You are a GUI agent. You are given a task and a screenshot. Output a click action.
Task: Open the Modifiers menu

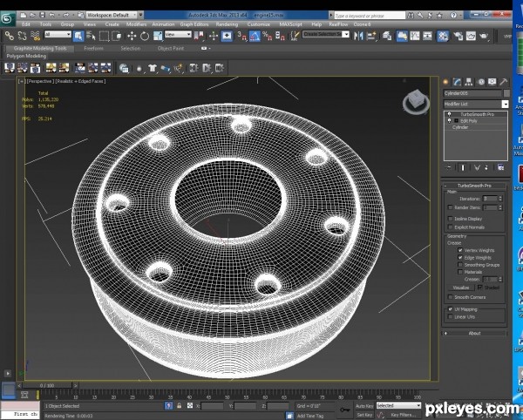[136, 24]
